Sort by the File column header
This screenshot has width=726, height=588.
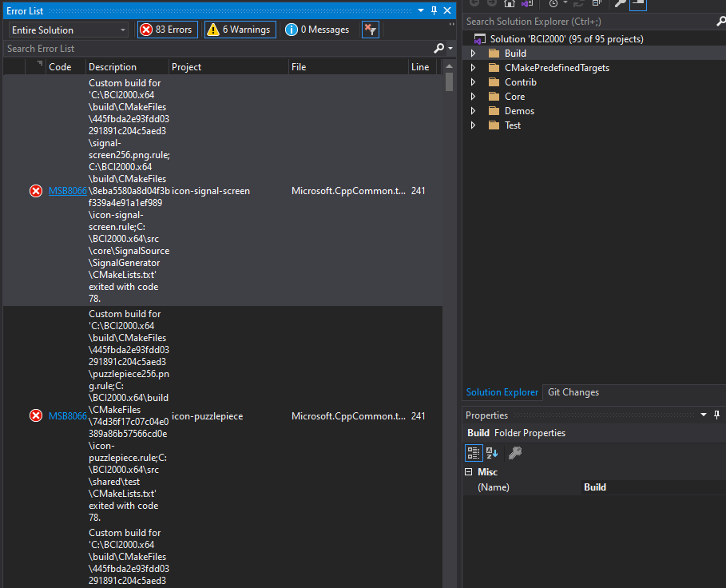(x=299, y=67)
